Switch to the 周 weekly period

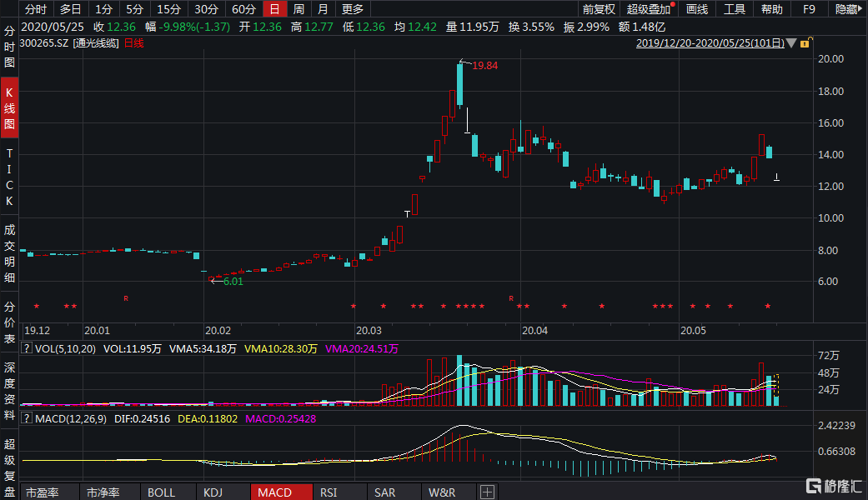click(x=299, y=9)
